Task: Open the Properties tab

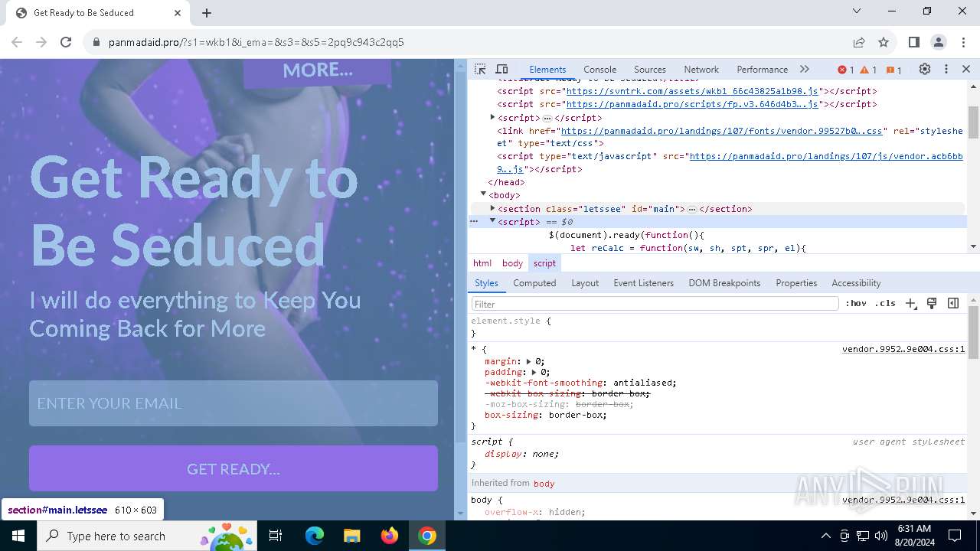Action: (x=796, y=282)
